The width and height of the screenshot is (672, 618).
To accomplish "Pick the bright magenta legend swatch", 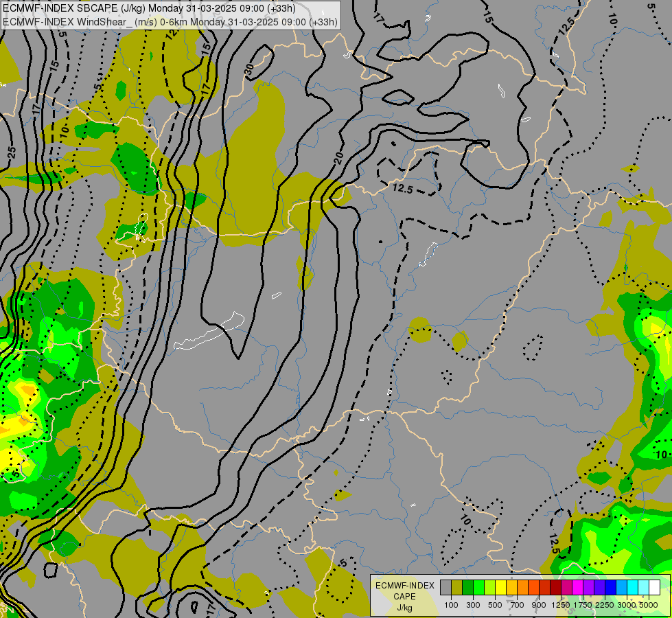I will [x=577, y=587].
